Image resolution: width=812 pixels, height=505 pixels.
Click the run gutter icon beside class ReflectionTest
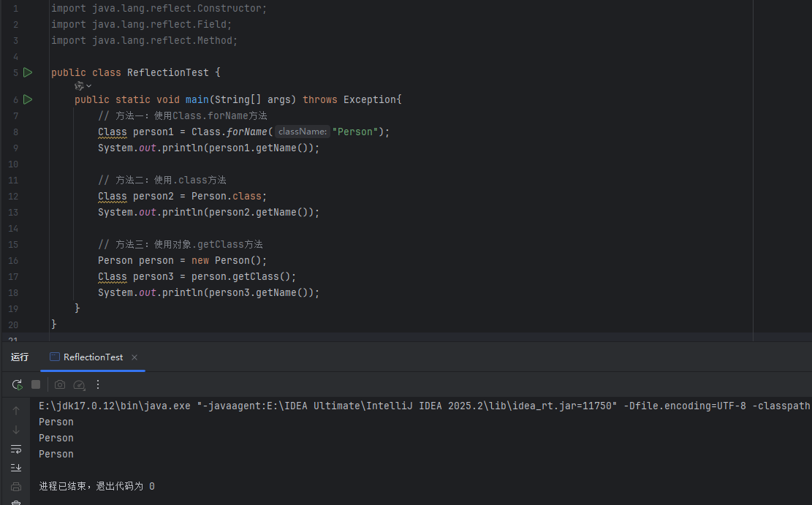click(28, 72)
